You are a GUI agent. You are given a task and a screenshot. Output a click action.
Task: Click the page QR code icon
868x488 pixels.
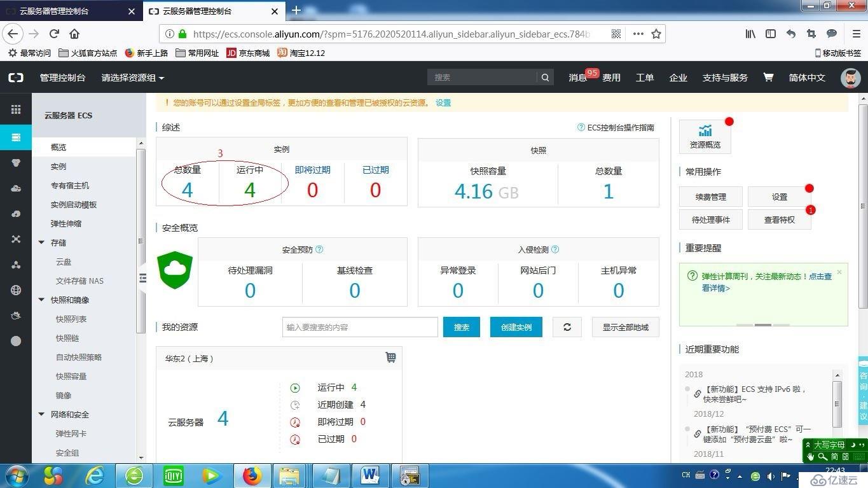point(616,34)
